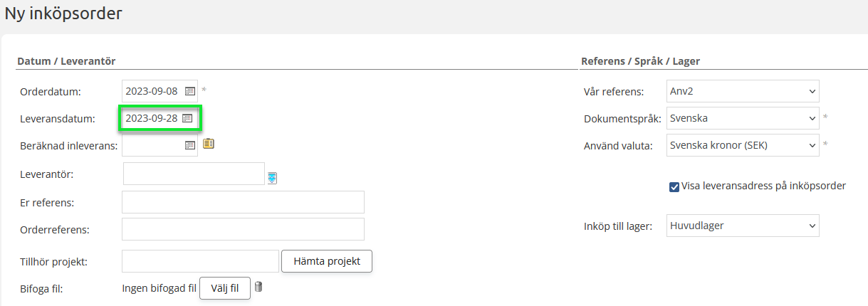Click the Orderreferens text field
The image size is (868, 306).
(x=243, y=229)
